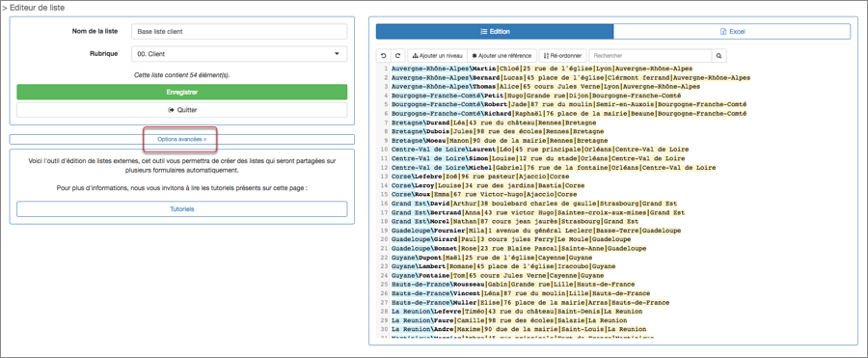Undo the last list edit

click(x=383, y=56)
